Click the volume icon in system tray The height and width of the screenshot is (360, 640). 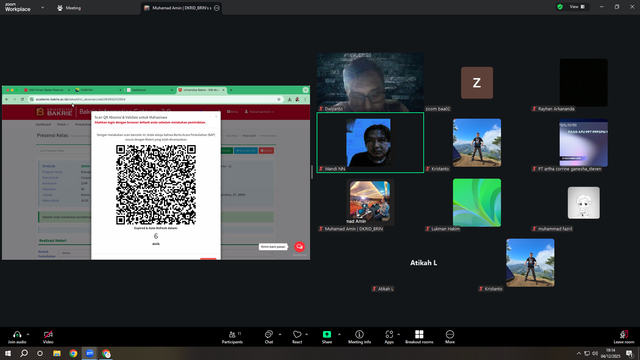coord(595,353)
